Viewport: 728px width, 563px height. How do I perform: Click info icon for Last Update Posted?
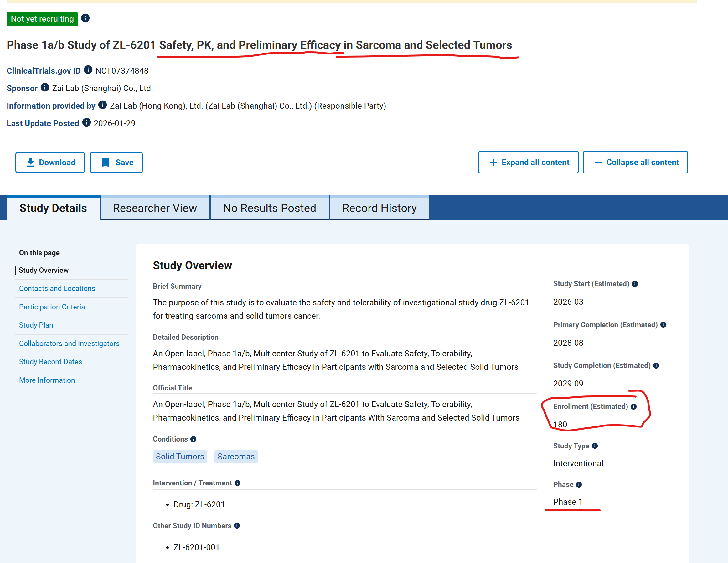tap(86, 122)
